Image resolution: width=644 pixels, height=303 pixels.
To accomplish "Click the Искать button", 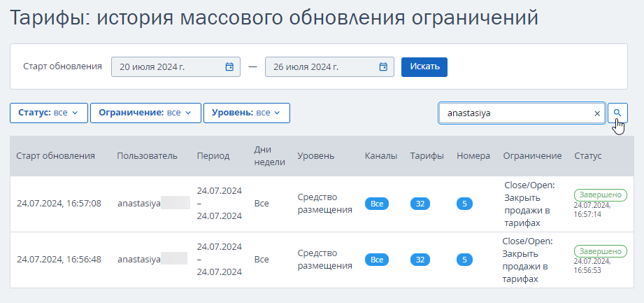I will click(424, 66).
